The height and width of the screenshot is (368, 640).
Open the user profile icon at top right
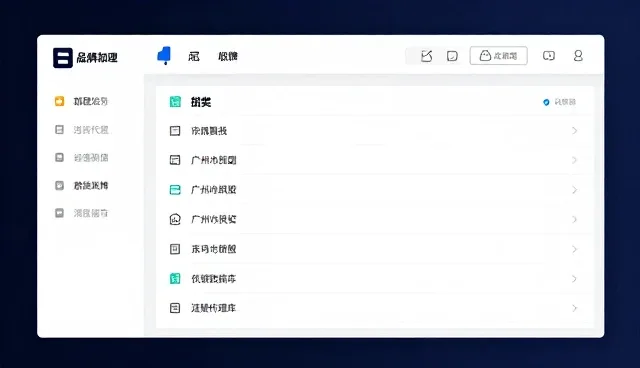(x=578, y=55)
